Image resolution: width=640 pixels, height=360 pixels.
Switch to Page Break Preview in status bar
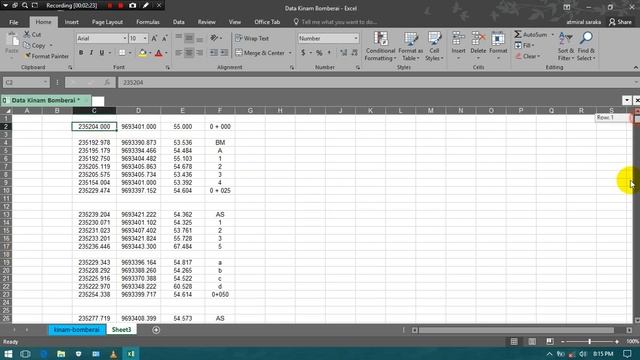[550, 342]
